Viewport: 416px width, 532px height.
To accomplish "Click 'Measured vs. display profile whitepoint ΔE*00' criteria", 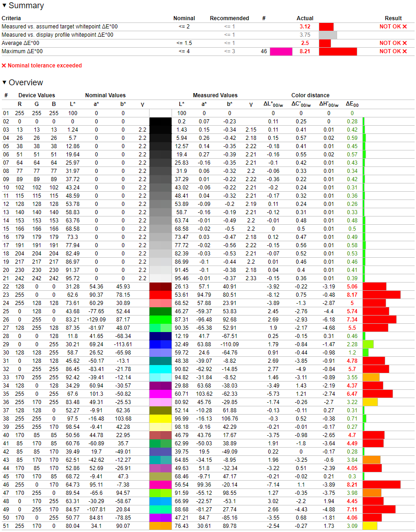I will coord(58,35).
